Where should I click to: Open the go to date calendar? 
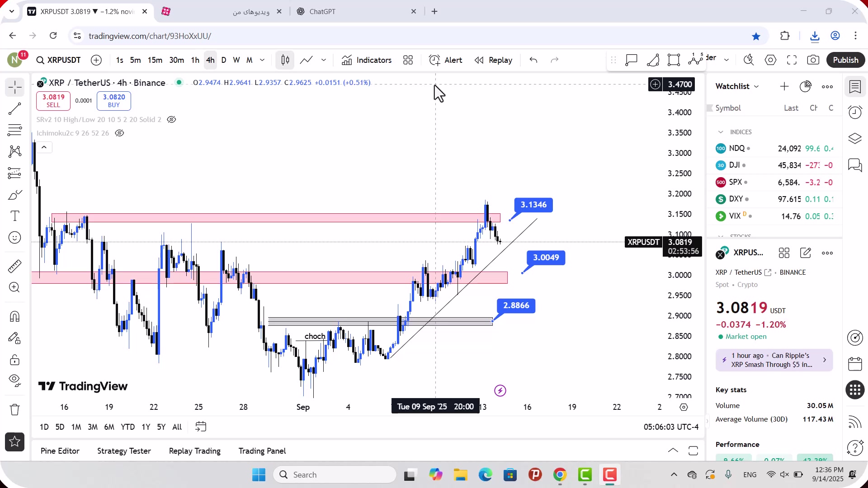click(201, 427)
